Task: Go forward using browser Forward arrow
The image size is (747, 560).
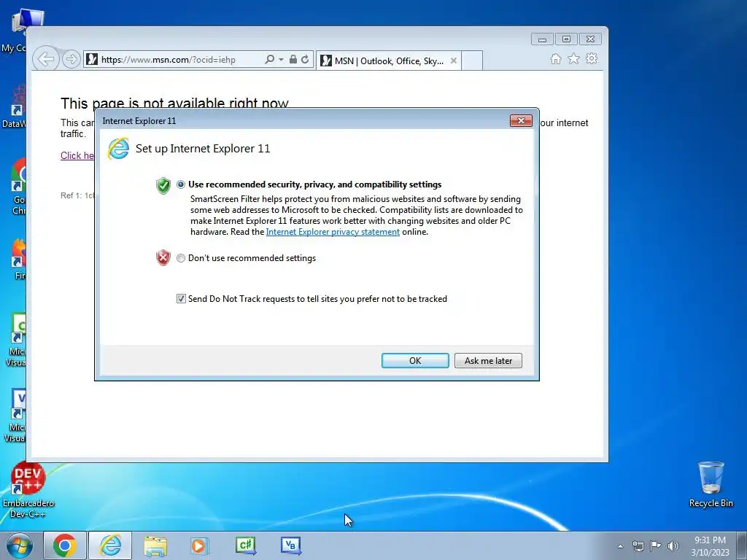Action: pos(71,60)
